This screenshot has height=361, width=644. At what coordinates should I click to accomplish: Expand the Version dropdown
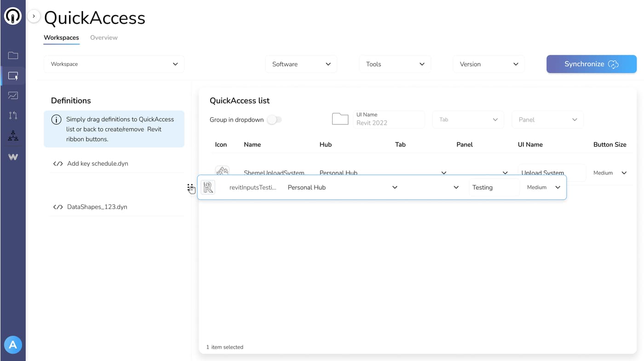489,64
